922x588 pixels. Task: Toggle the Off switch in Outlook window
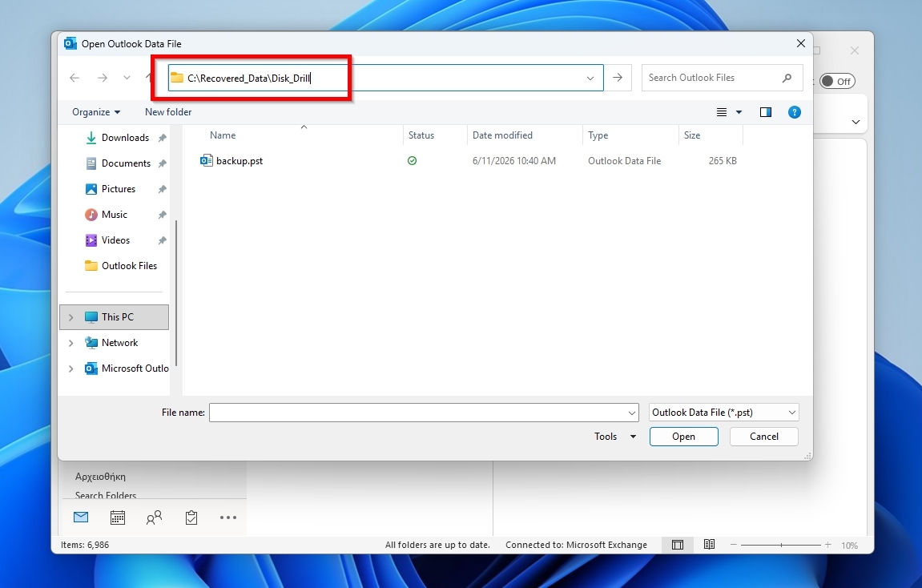point(837,81)
